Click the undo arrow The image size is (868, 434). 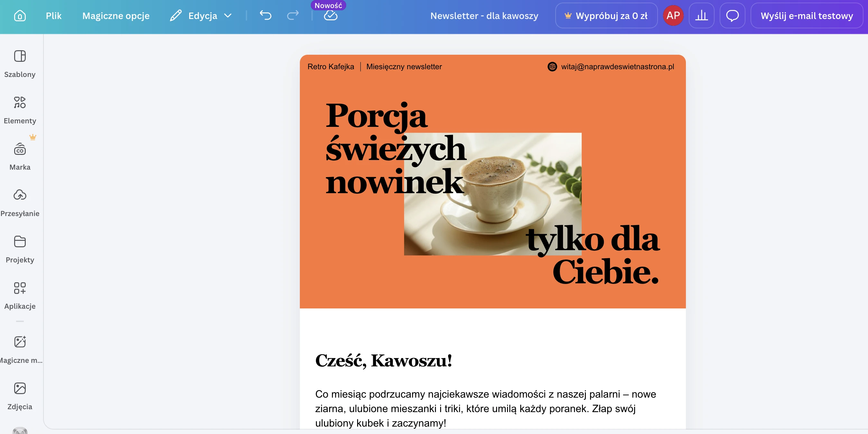pyautogui.click(x=265, y=15)
